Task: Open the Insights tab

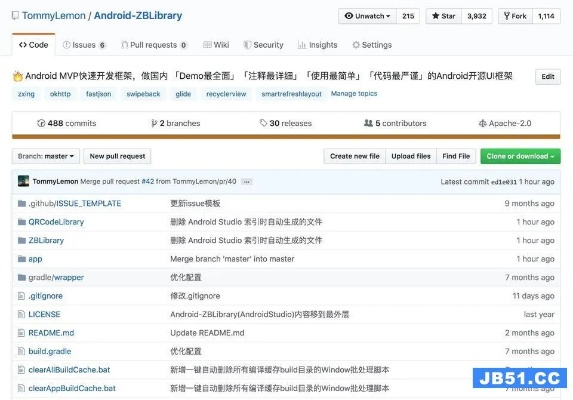Action: 318,45
